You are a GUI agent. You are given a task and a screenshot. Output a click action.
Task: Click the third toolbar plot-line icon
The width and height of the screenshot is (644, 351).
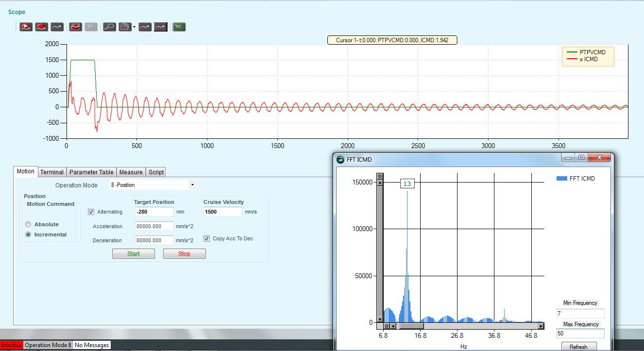(x=57, y=27)
